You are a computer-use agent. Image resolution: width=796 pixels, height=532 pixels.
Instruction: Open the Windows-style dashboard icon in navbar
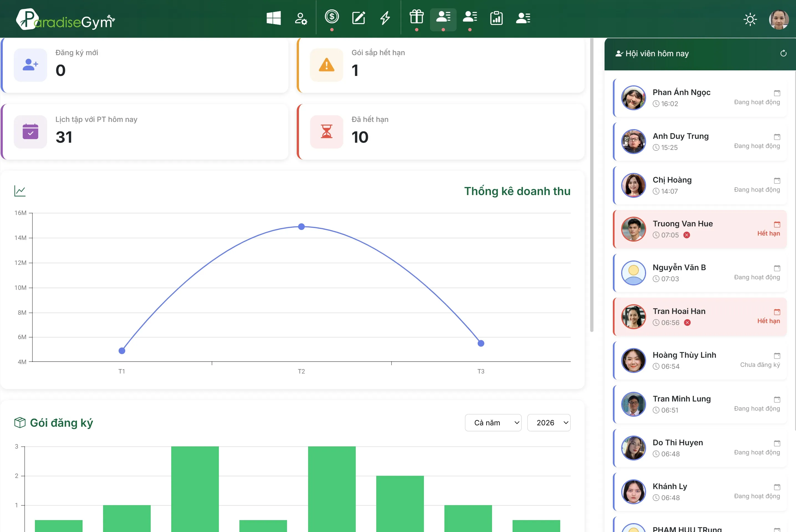[x=273, y=18]
